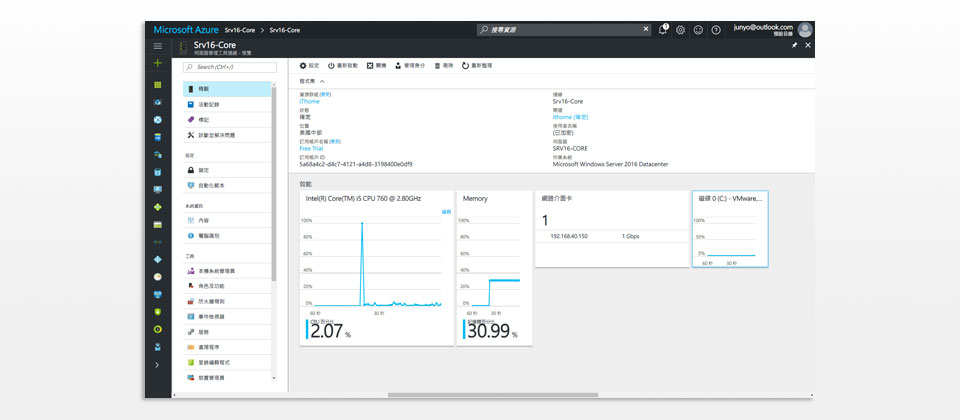
Task: Open 本機系統管理員 local administrators tool
Action: (x=227, y=271)
